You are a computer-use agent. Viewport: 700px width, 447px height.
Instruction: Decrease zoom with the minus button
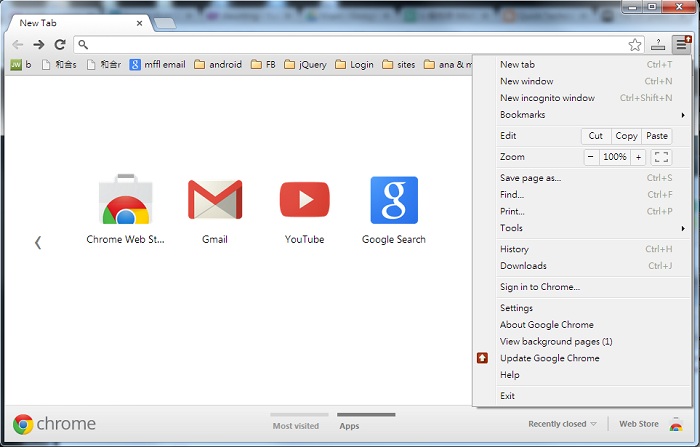pyautogui.click(x=591, y=157)
